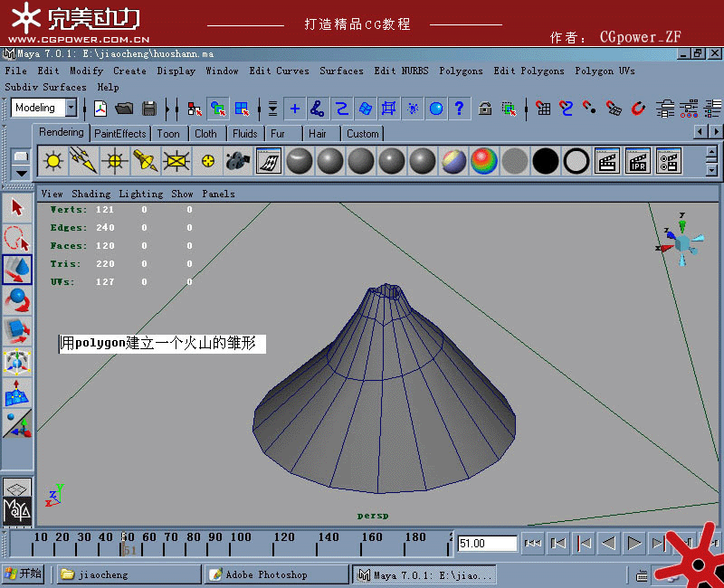Screen dimensions: 724x588
Task: Open the Subdiv Surfaces menu
Action: point(45,87)
